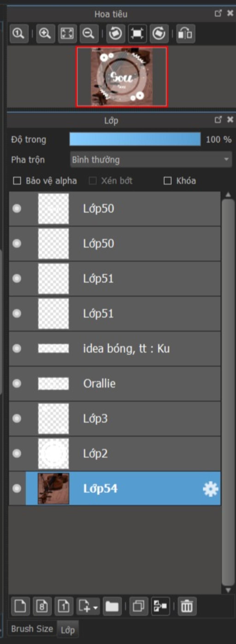Adjust the Độ trong opacity slider
This screenshot has height=644, width=236.
pos(135,139)
